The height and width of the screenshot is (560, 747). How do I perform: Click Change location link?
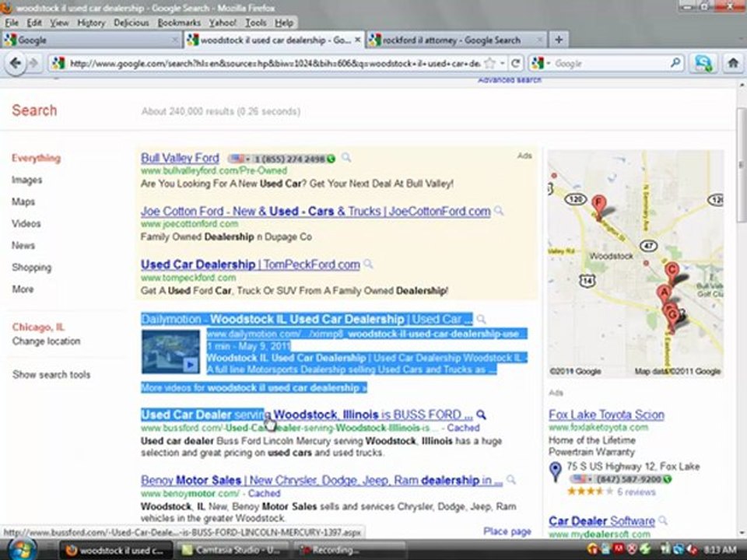pyautogui.click(x=46, y=341)
